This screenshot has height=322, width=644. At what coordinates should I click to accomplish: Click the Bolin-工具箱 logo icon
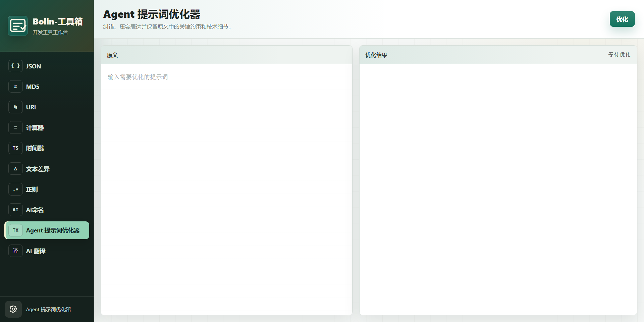click(x=18, y=26)
